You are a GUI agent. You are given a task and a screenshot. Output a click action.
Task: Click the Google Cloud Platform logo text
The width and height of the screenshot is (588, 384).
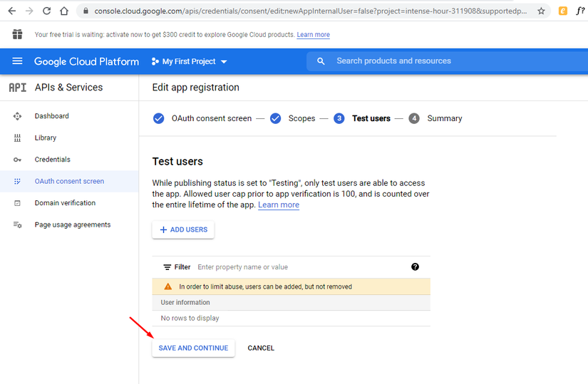tap(87, 61)
